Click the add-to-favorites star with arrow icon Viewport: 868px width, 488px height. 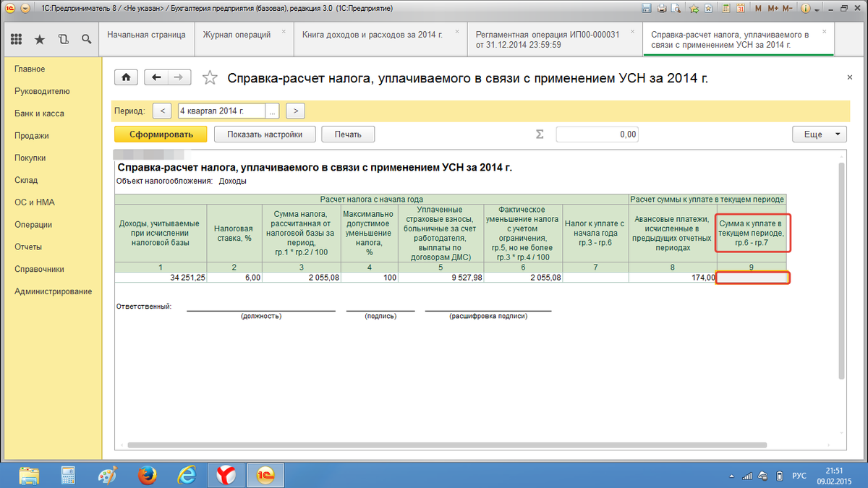[x=694, y=9]
